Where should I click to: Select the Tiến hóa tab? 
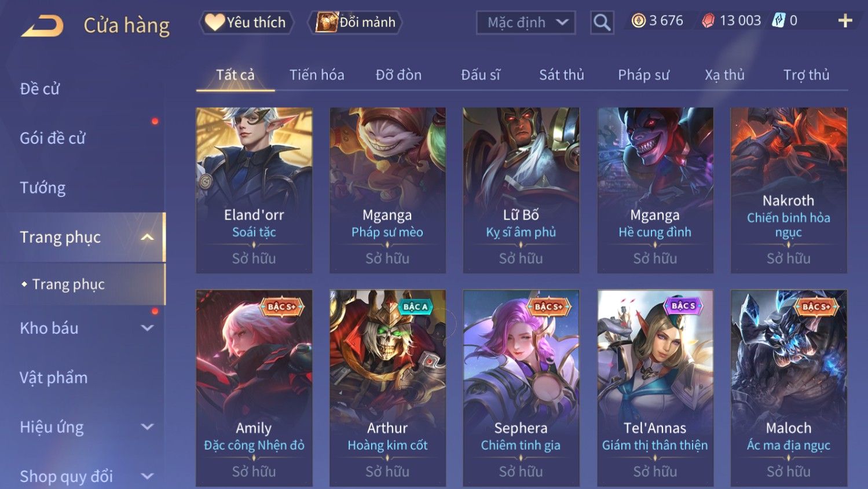pos(317,75)
